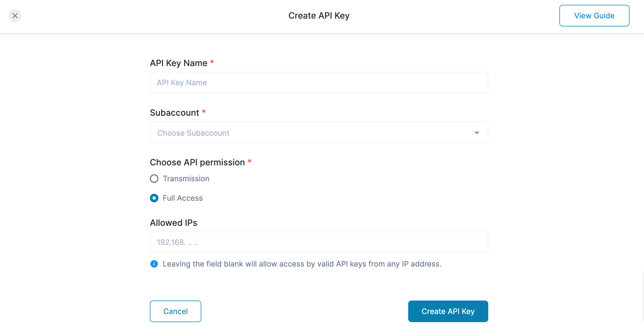Submit with the Create API Key button

pos(448,311)
